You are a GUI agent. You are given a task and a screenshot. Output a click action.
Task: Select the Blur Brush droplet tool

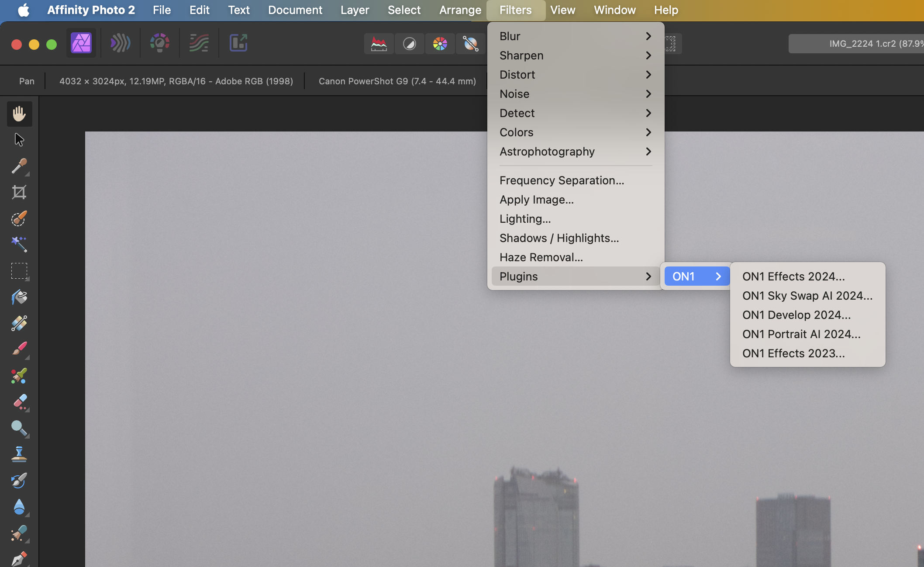19,507
